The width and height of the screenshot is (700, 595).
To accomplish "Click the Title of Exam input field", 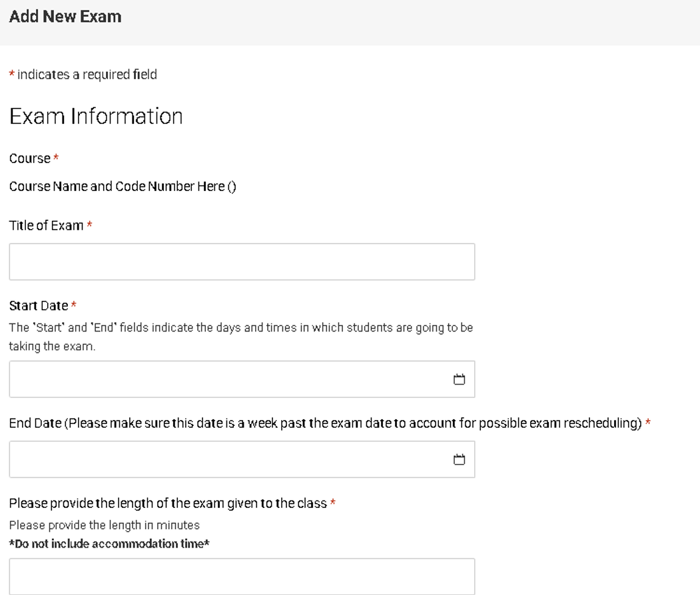I will click(x=242, y=261).
